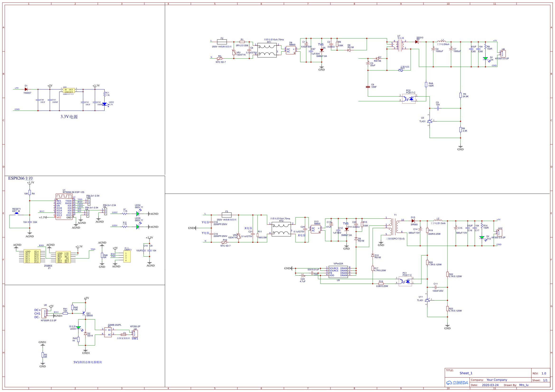Click the REV '1.0' value
The width and height of the screenshot is (555, 392).
point(544,374)
